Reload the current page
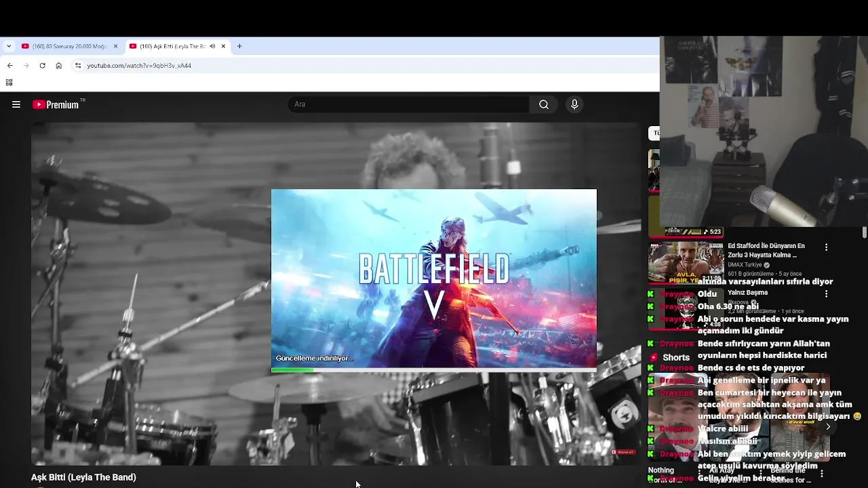The height and width of the screenshot is (488, 868). pyautogui.click(x=42, y=66)
